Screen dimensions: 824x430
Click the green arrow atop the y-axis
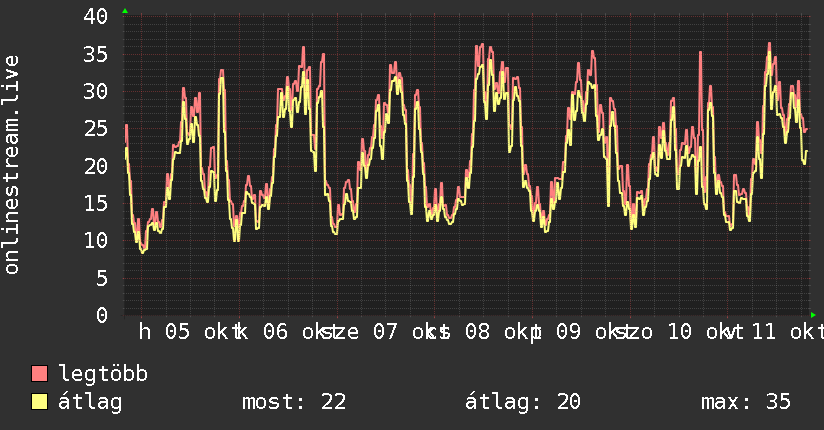pyautogui.click(x=125, y=11)
